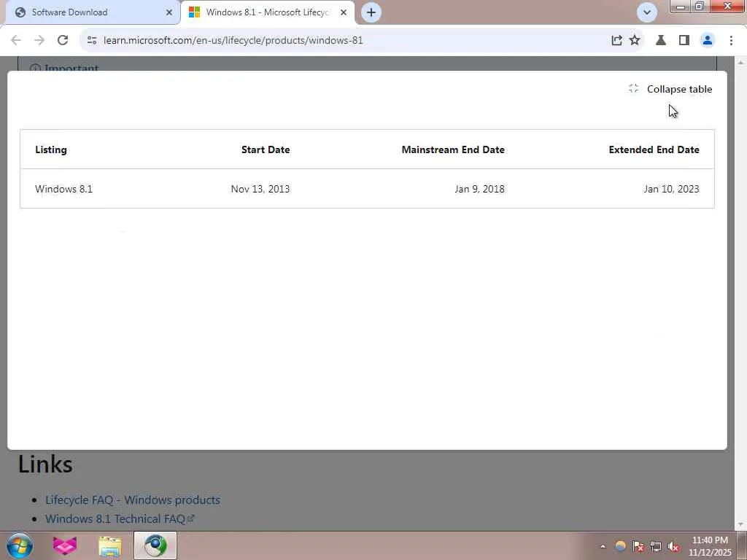Click the Chrome taskbar button
747x560 pixels.
(155, 545)
